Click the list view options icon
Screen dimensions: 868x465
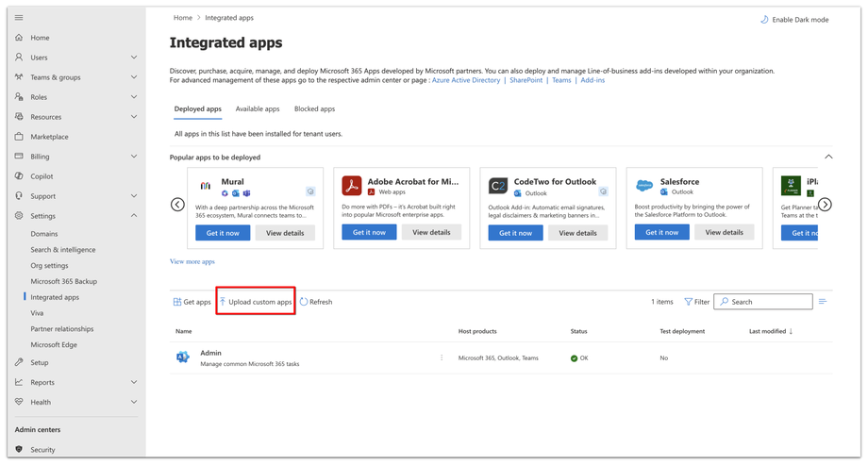823,302
